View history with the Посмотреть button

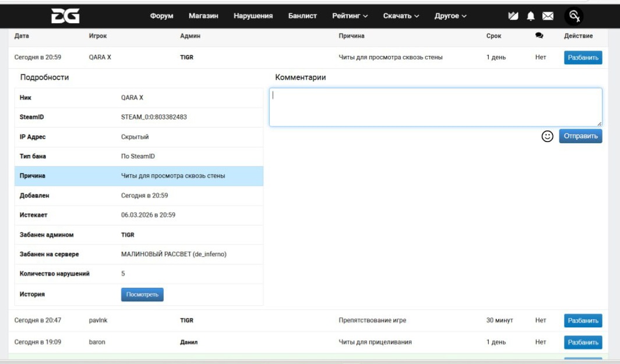pos(142,295)
